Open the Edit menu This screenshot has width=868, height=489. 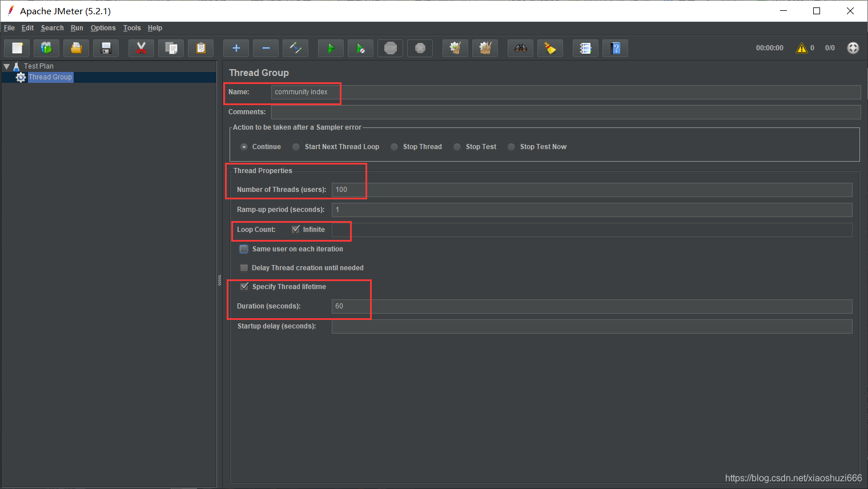(x=27, y=28)
